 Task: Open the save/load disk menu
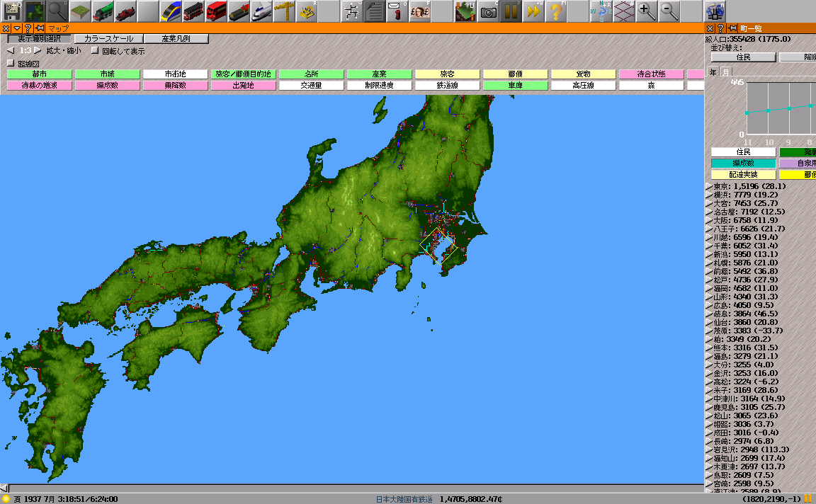(12, 11)
